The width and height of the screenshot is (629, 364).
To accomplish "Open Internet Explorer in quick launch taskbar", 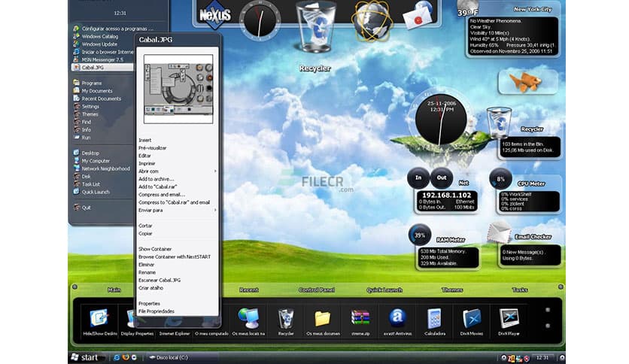I will 117,357.
